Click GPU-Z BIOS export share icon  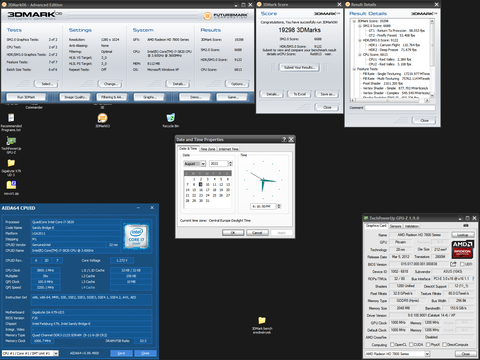[x=453, y=264]
